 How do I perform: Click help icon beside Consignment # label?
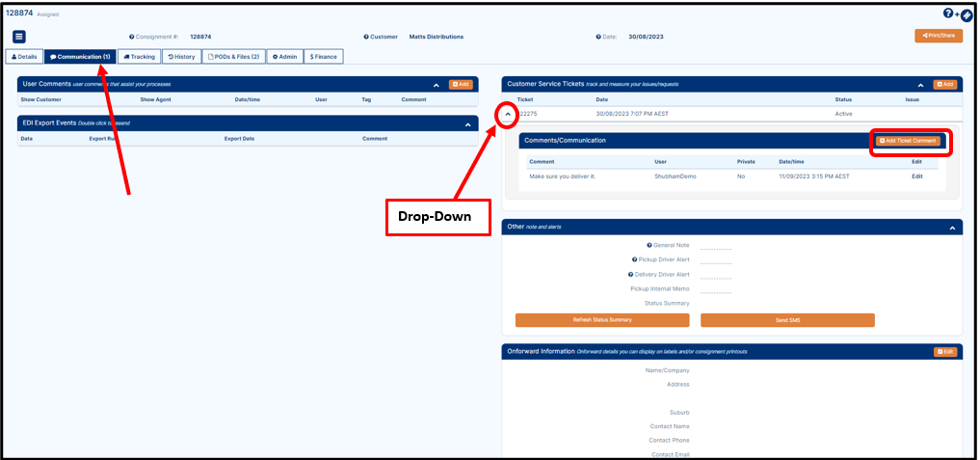131,37
